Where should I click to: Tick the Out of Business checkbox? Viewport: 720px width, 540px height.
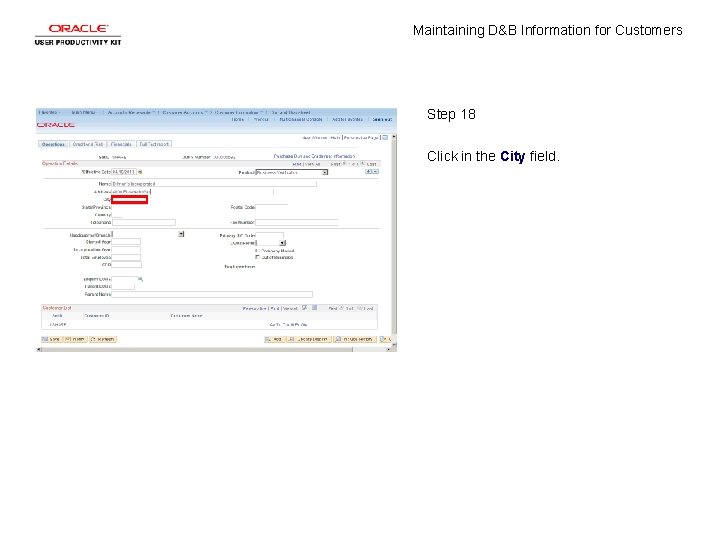258,257
